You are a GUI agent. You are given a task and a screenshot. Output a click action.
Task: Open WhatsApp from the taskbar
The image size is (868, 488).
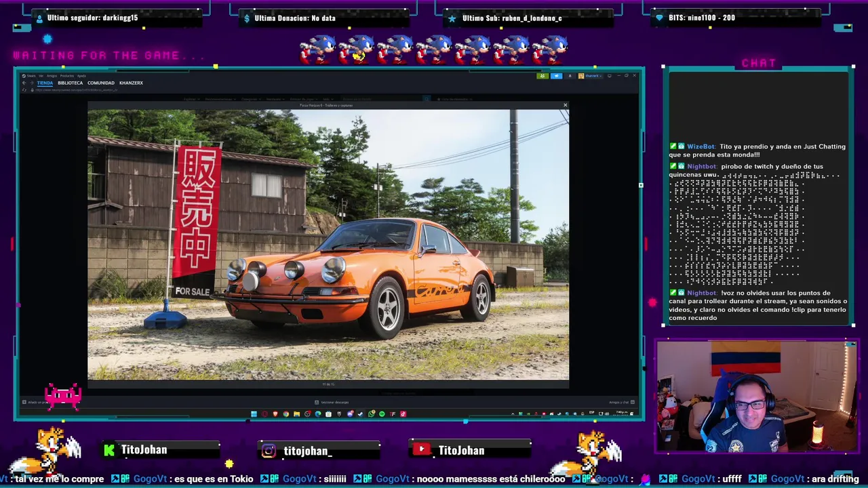(x=372, y=414)
